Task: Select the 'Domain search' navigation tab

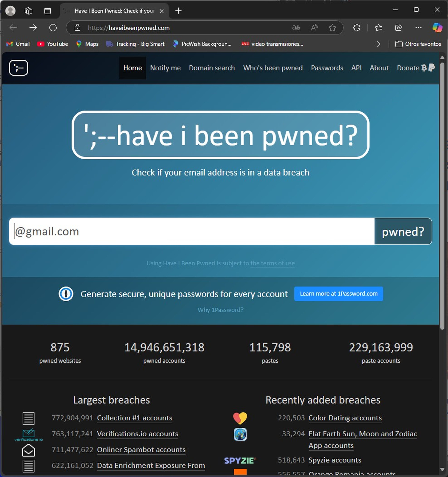Action: [x=211, y=68]
